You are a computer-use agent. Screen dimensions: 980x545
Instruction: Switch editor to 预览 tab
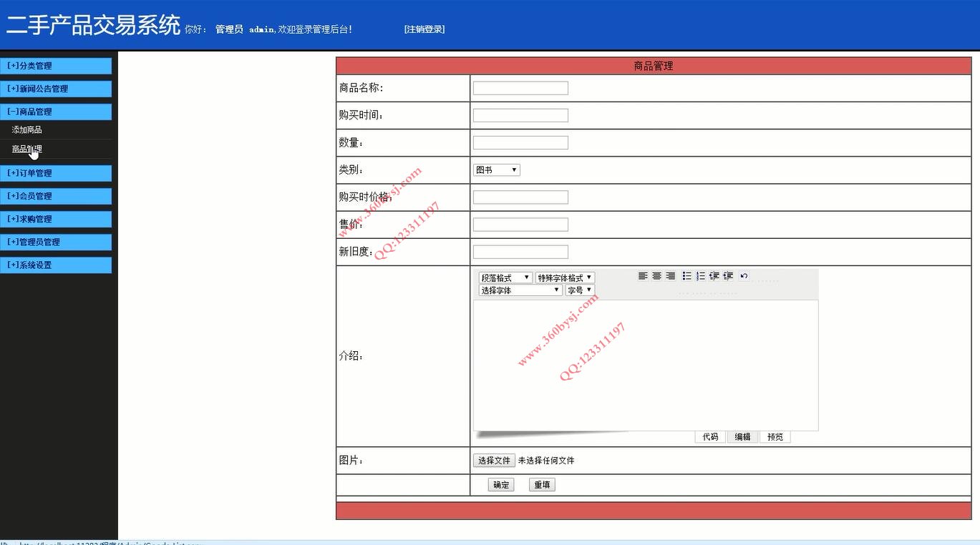[x=775, y=437]
